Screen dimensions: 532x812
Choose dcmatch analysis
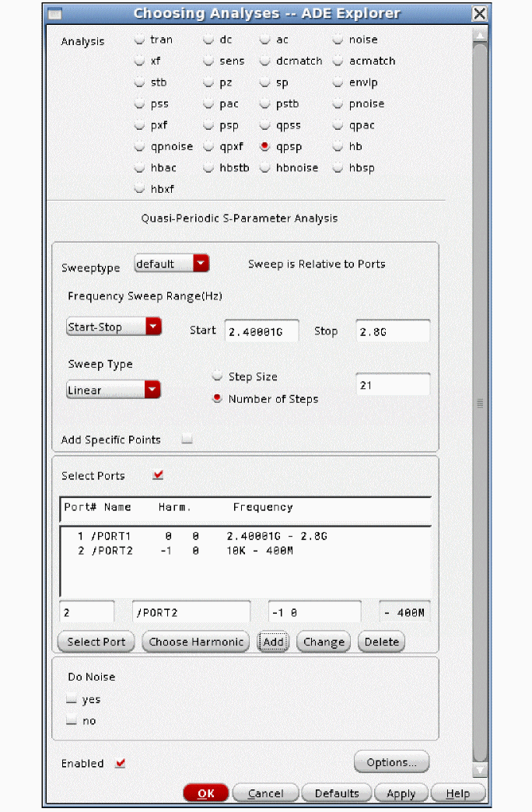(264, 61)
